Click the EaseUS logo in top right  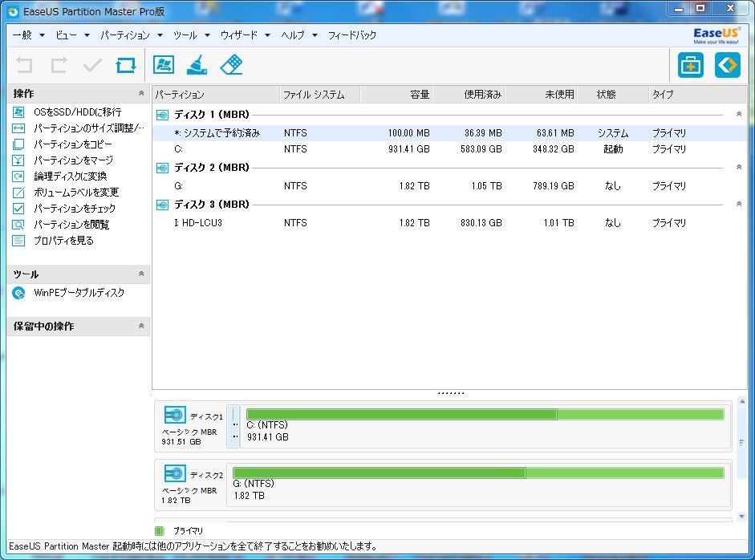point(716,35)
